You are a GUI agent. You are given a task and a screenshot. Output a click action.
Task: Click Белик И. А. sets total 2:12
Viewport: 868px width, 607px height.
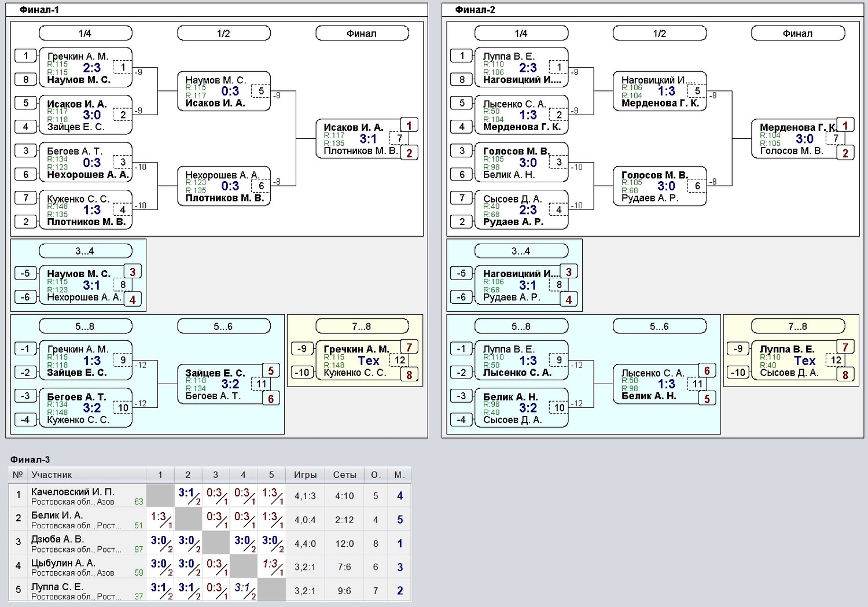coord(344,520)
